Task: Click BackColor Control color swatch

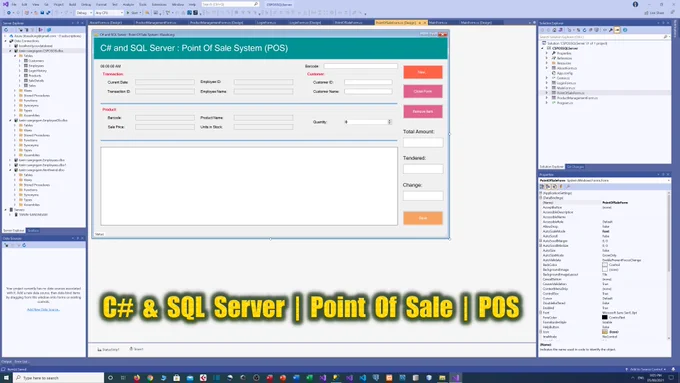Action: (605, 265)
